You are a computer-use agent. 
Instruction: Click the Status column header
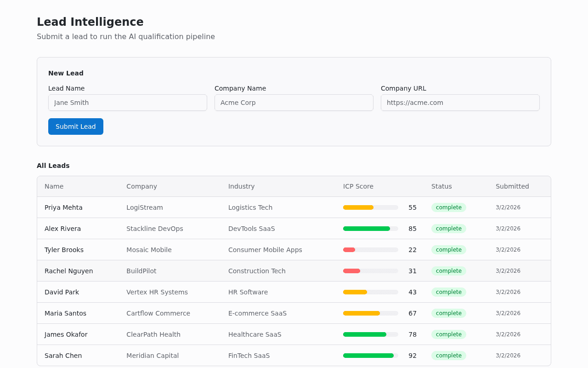pyautogui.click(x=441, y=186)
